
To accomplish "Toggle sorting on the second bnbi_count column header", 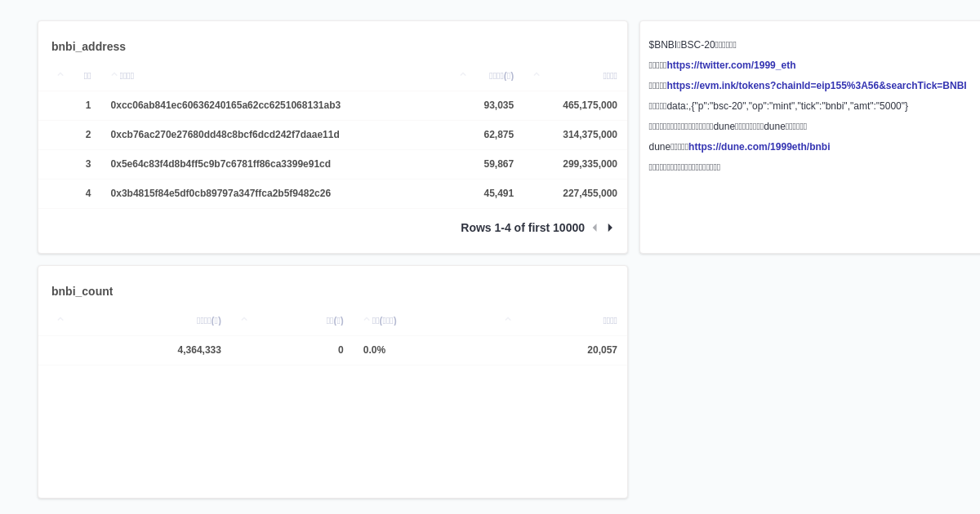I will 244,319.
